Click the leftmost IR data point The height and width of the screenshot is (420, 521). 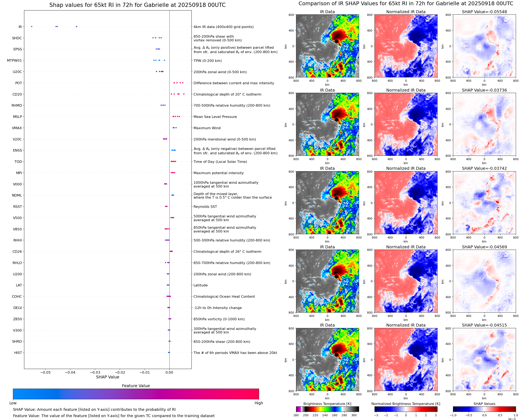coord(32,27)
